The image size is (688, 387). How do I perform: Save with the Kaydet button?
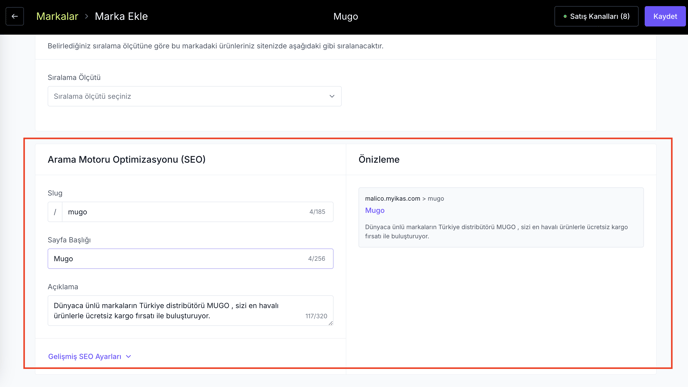pyautogui.click(x=665, y=17)
